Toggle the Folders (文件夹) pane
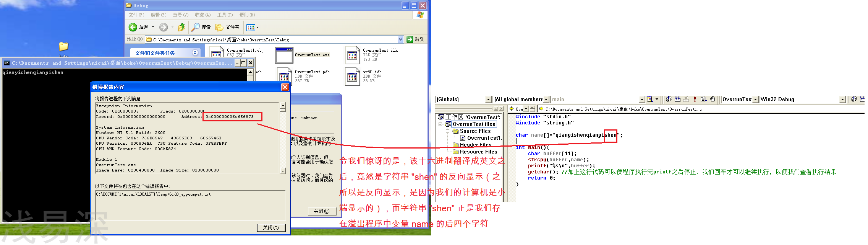Screen dimensions: 868x245 click(228, 27)
